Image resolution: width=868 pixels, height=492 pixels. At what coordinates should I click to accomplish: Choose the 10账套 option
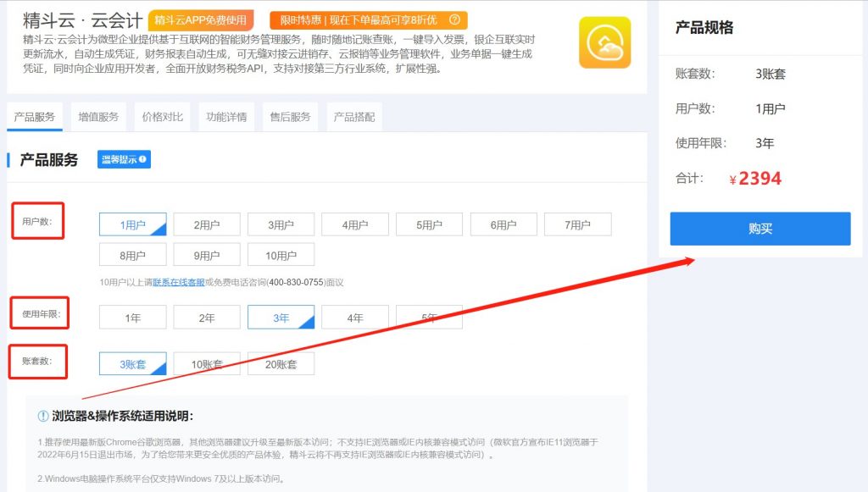[207, 364]
